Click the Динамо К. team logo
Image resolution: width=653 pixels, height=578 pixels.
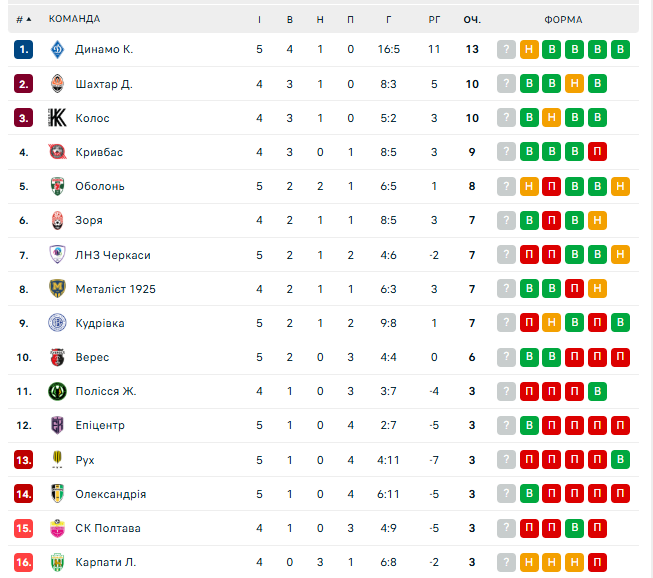coord(57,49)
